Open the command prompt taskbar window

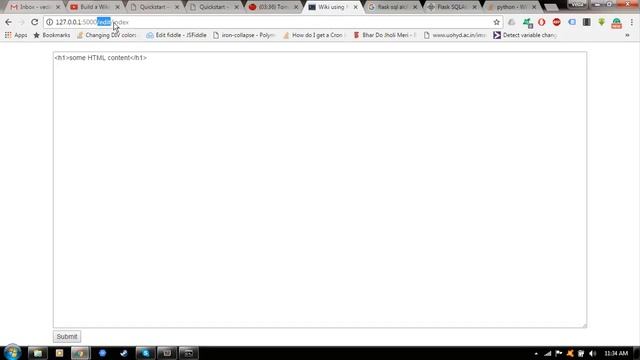189,353
